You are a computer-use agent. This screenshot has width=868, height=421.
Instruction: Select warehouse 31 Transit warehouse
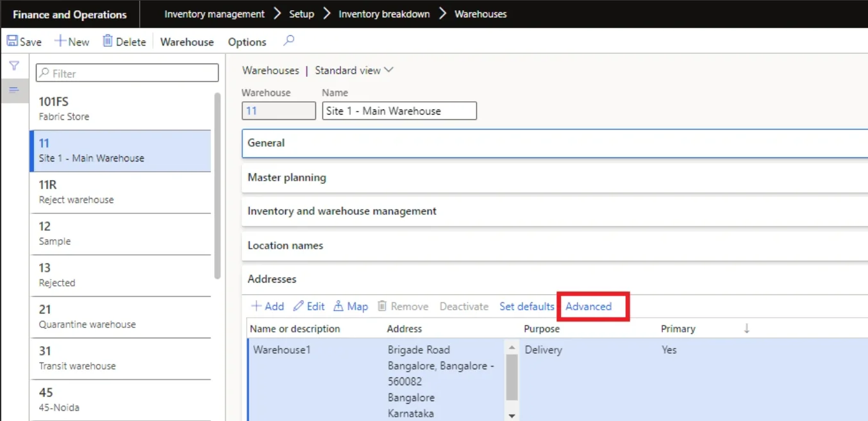point(121,359)
